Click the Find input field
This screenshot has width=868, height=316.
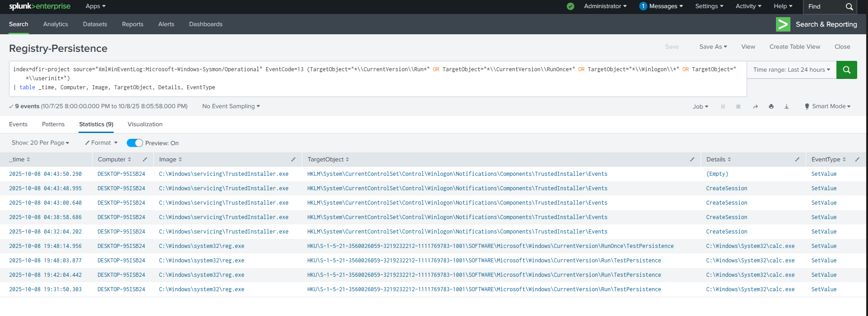(x=824, y=7)
